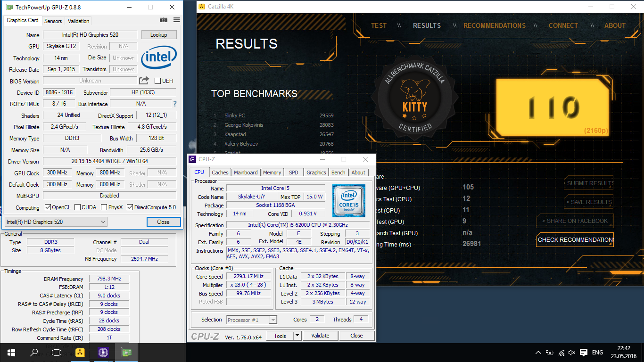This screenshot has height=362, width=644.
Task: Click the Tools button in CPU-Z
Action: coord(280,336)
